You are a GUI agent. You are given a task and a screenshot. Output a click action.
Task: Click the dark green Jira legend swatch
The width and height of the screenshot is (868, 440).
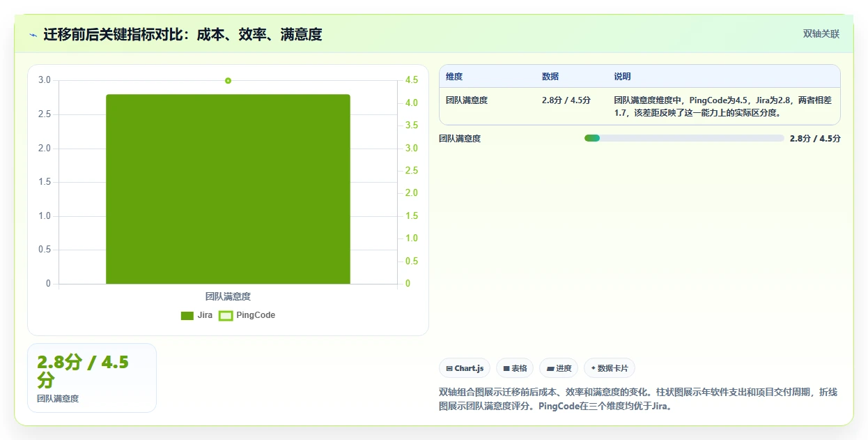(187, 316)
